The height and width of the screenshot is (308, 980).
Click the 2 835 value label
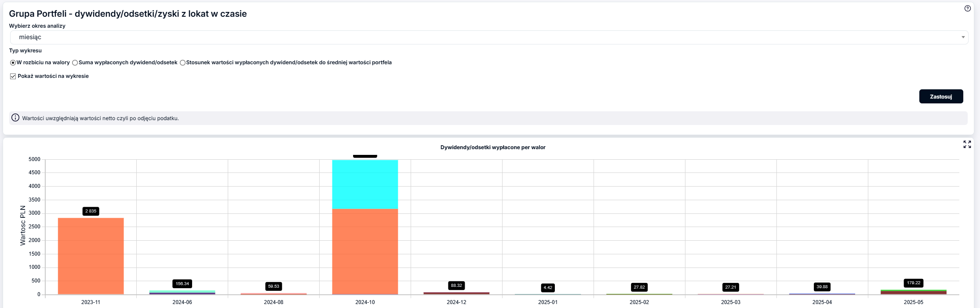[x=91, y=211]
